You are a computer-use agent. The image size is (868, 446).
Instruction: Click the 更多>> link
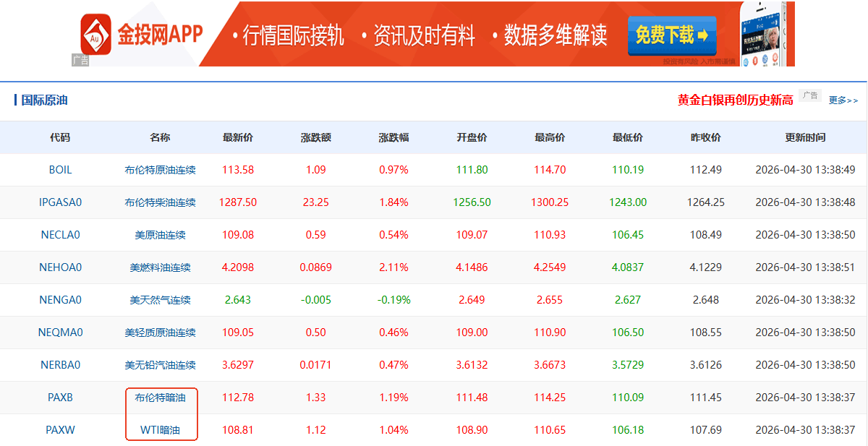(843, 100)
